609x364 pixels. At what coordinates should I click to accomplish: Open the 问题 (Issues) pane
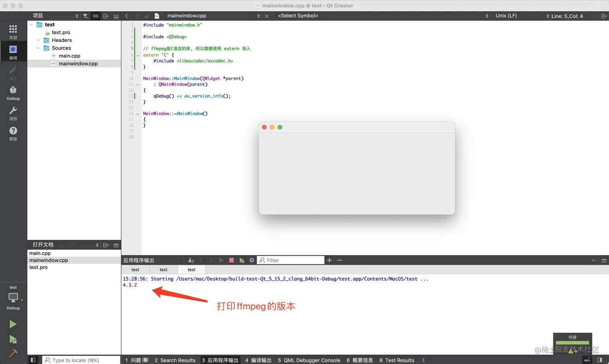137,360
